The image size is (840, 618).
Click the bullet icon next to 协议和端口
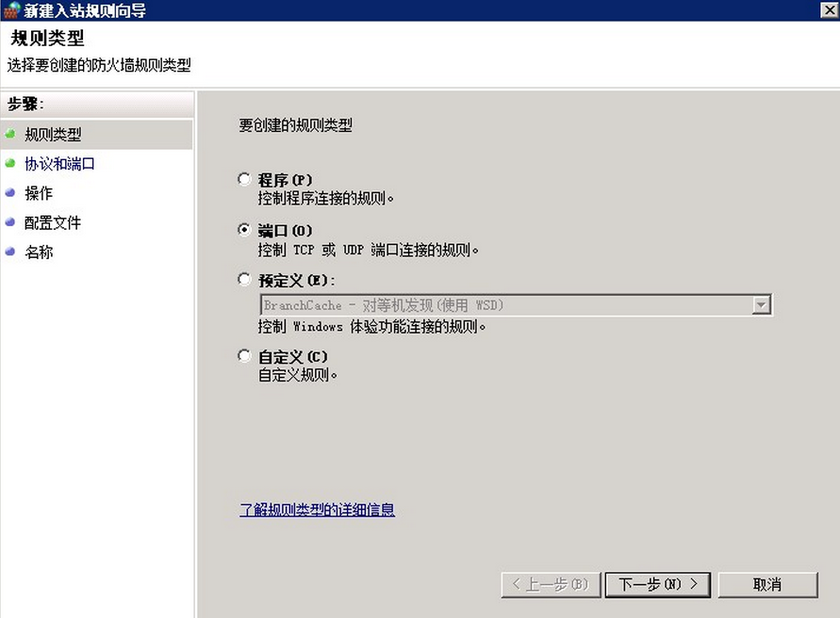coord(12,163)
